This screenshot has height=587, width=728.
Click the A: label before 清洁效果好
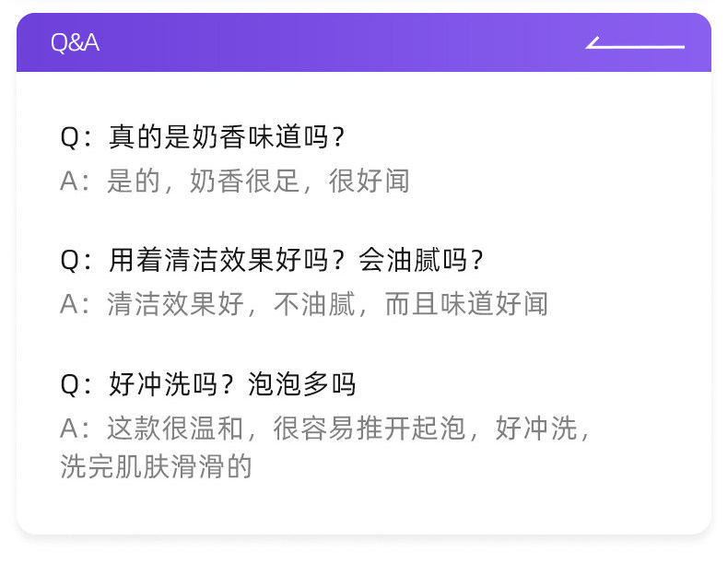point(76,304)
